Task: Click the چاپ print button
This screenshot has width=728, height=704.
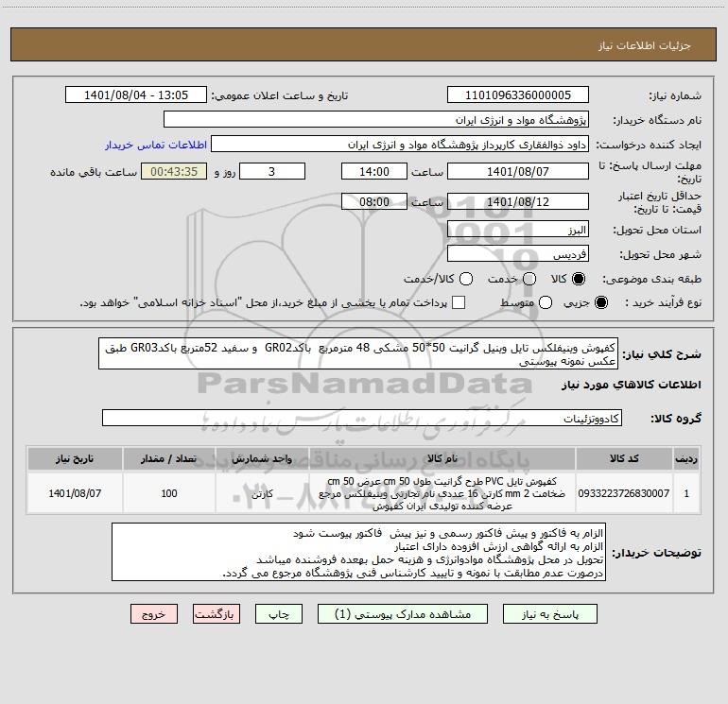Action: click(279, 614)
